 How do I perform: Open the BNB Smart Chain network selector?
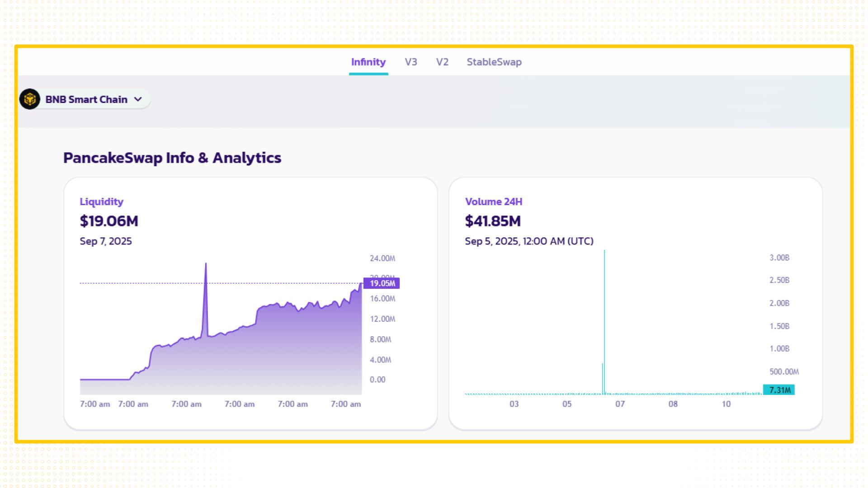coord(86,99)
